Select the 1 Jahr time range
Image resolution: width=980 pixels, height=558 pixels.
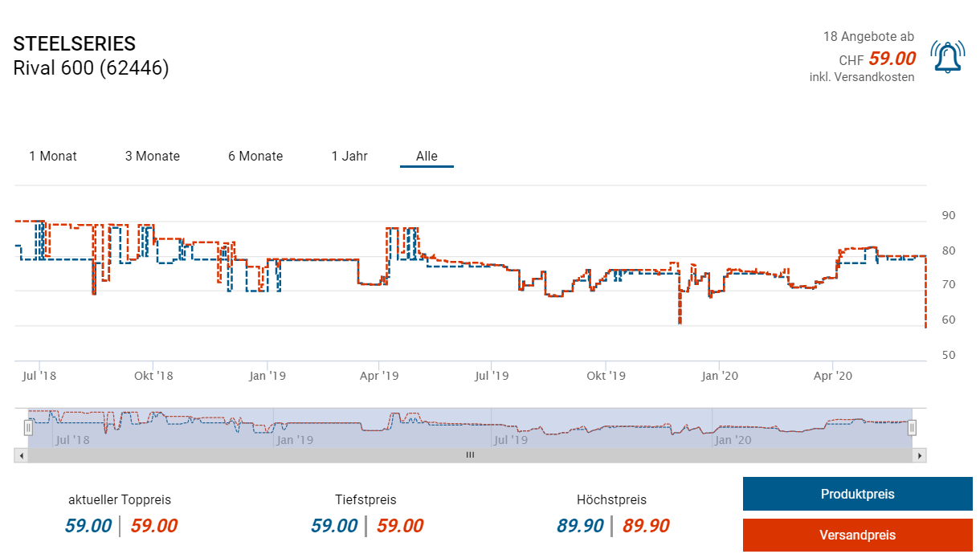click(x=349, y=157)
